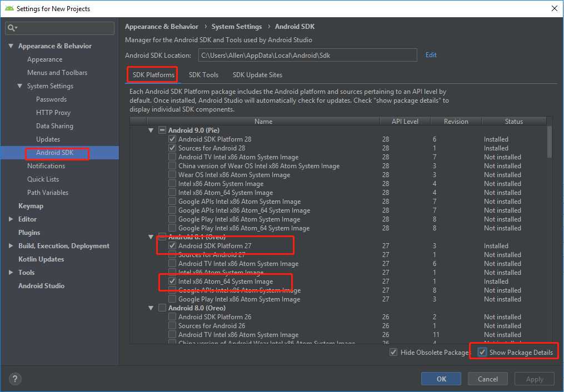The width and height of the screenshot is (564, 392).
Task: Toggle the Android 9.0 (Pie) group checkbox
Action: point(162,130)
